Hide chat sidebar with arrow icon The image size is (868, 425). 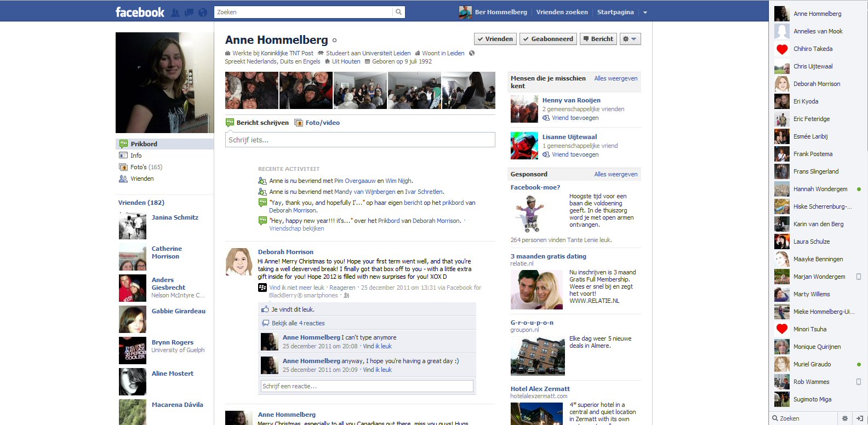860,418
